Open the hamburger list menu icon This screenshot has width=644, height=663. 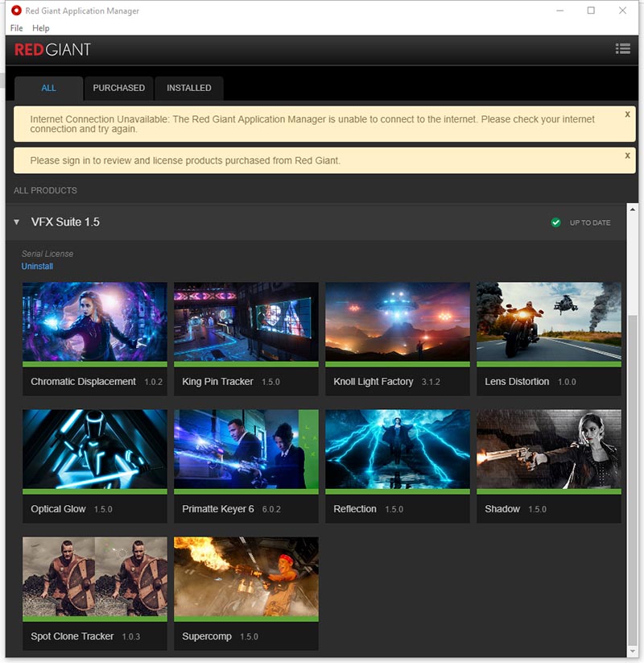point(622,48)
